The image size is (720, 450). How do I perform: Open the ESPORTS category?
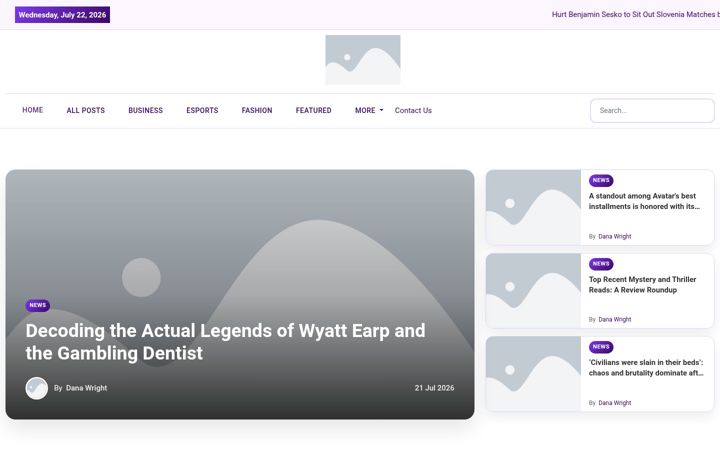(x=202, y=110)
